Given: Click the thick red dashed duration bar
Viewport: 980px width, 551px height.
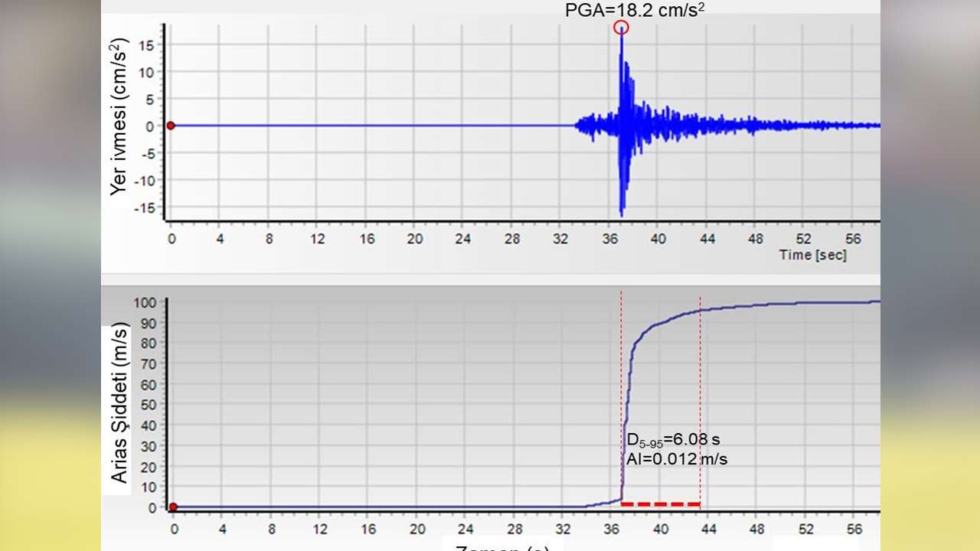Looking at the screenshot, I should point(660,504).
